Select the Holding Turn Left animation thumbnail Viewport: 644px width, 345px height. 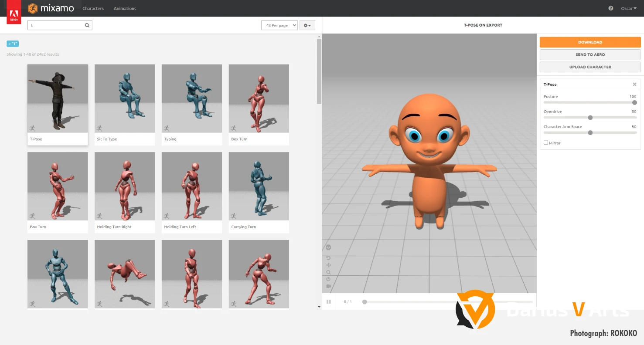pyautogui.click(x=192, y=186)
